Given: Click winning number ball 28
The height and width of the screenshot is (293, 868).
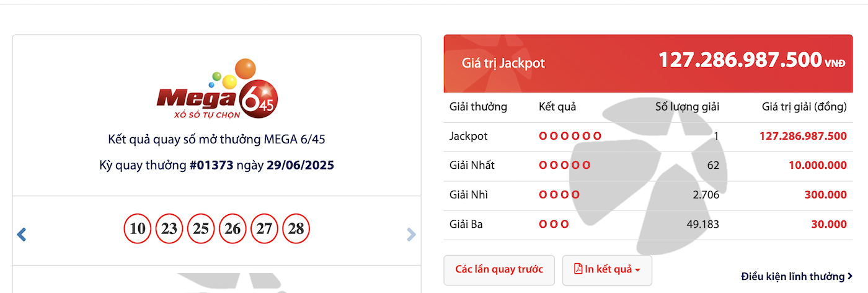Looking at the screenshot, I should pyautogui.click(x=296, y=229).
